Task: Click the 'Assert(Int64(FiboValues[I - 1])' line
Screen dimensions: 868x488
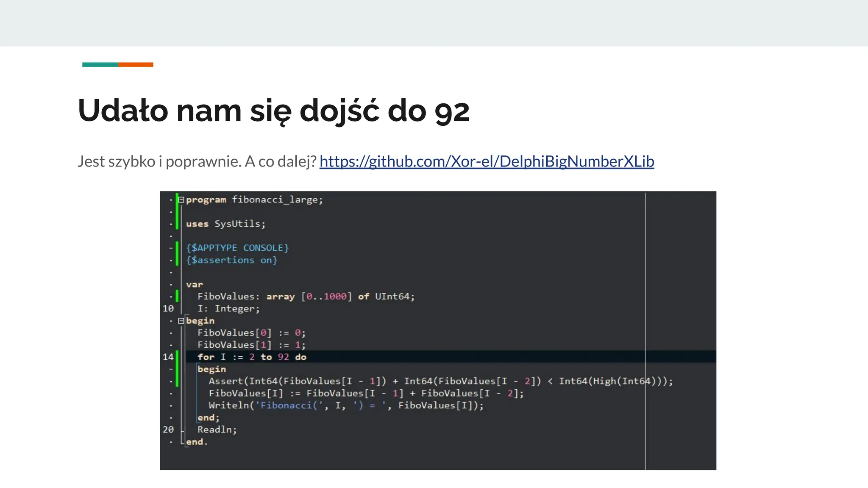Action: tap(441, 381)
